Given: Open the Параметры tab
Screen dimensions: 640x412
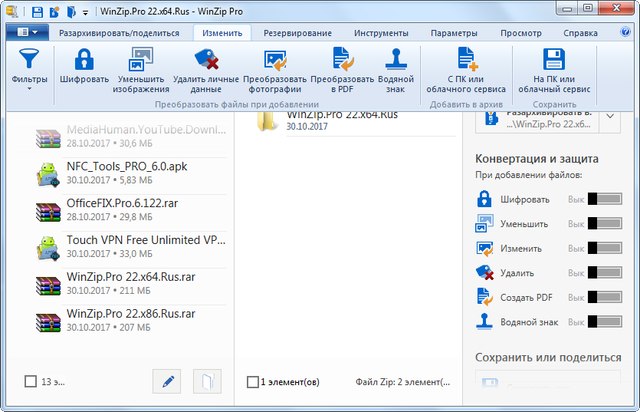Looking at the screenshot, I should pos(454,33).
